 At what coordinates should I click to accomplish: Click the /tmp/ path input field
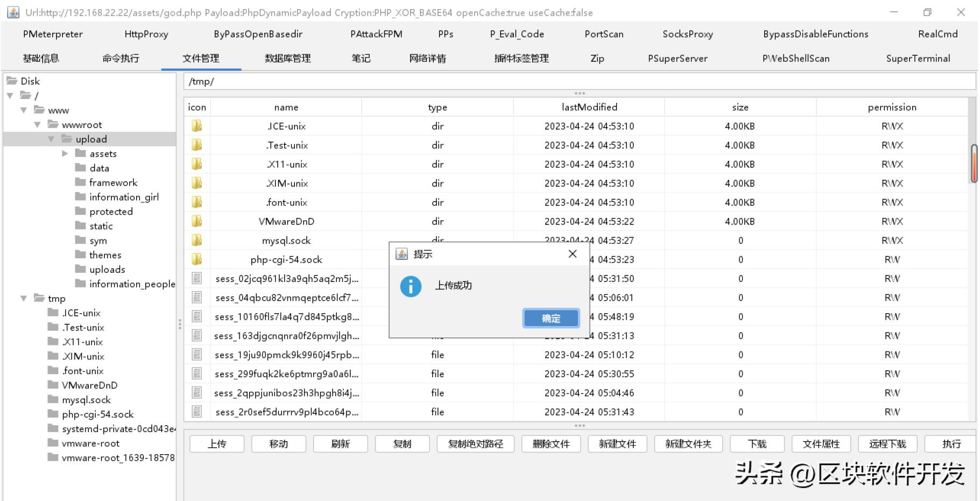[x=579, y=81]
